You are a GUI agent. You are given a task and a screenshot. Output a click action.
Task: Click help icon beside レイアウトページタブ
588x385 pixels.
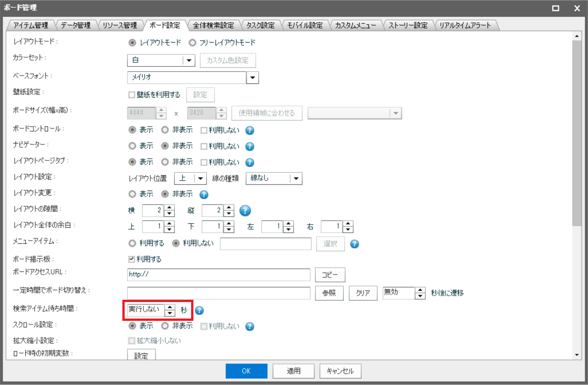click(250, 163)
